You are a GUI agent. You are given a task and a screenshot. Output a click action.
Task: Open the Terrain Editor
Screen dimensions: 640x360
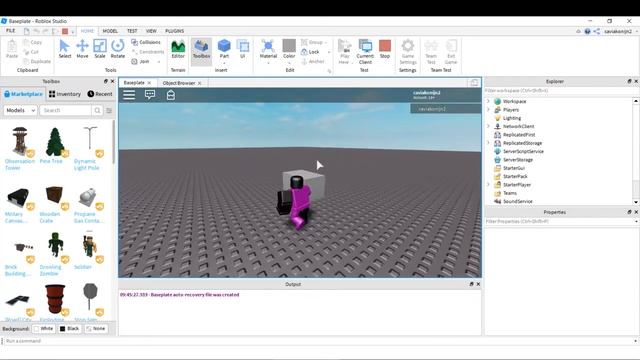178,49
